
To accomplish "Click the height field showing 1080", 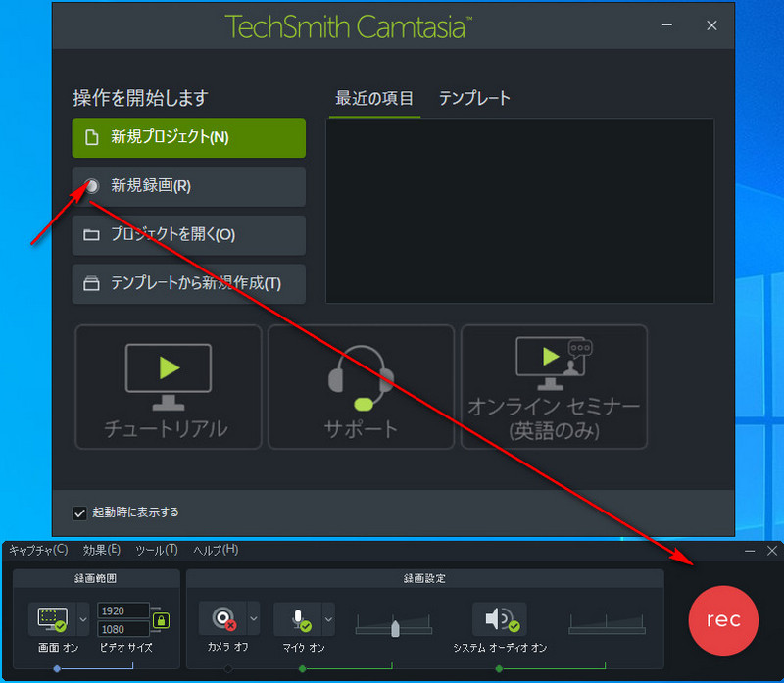I will coord(123,629).
